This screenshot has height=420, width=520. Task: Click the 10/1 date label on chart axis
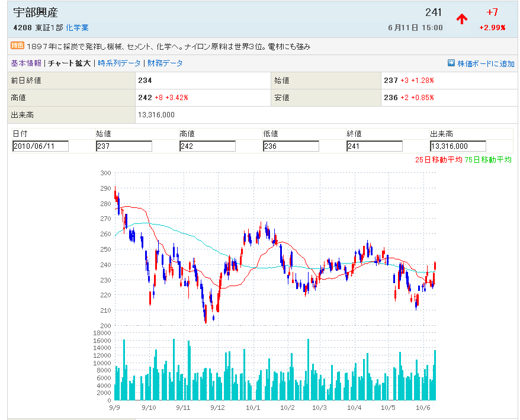tap(253, 408)
